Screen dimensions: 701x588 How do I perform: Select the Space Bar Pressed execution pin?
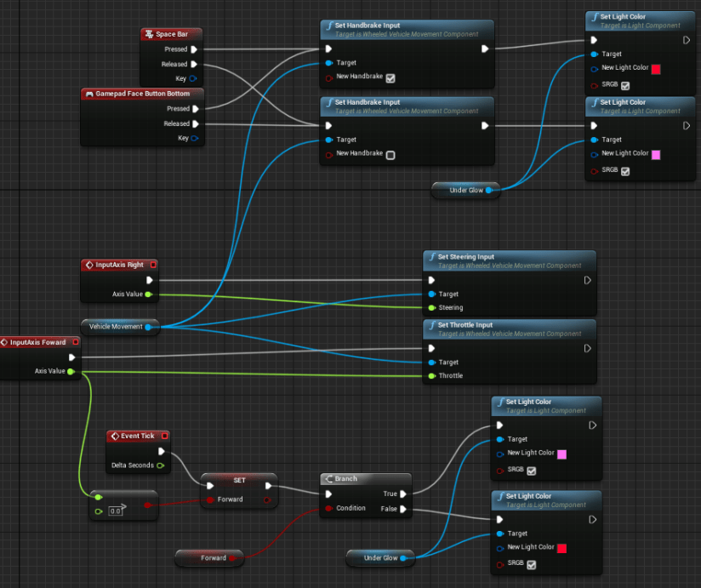point(195,49)
